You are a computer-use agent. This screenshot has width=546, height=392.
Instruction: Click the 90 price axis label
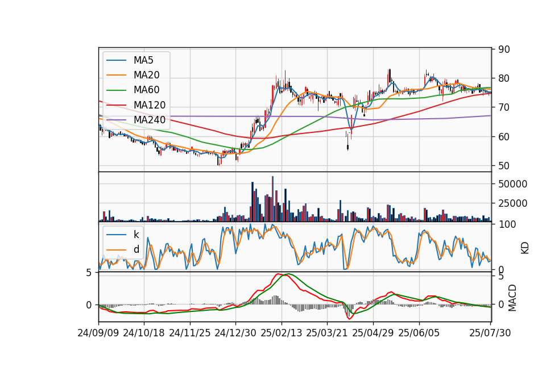point(504,49)
